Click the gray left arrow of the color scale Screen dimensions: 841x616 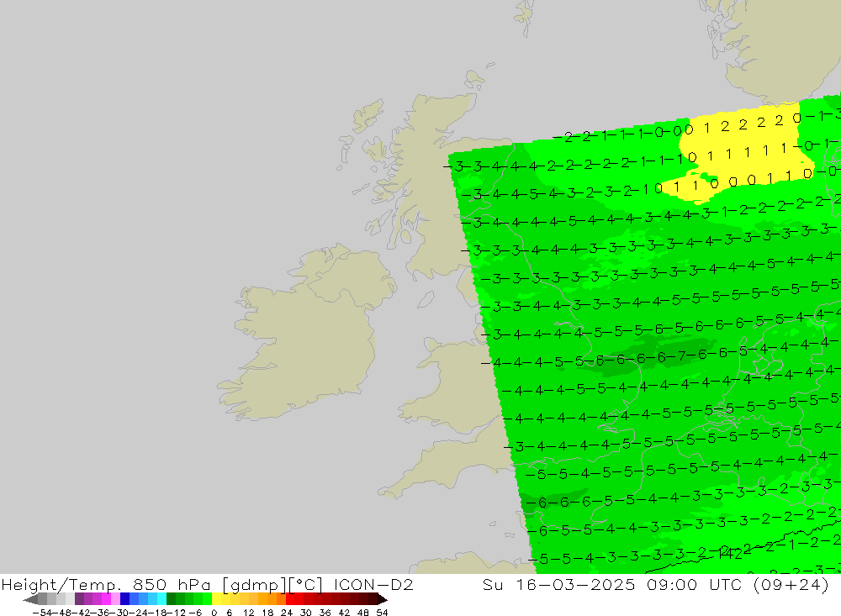pos(30,599)
